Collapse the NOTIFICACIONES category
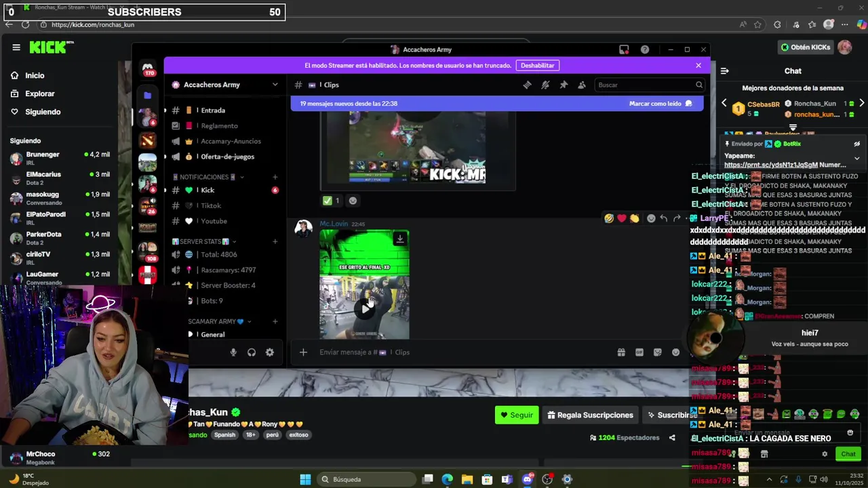 (x=208, y=177)
